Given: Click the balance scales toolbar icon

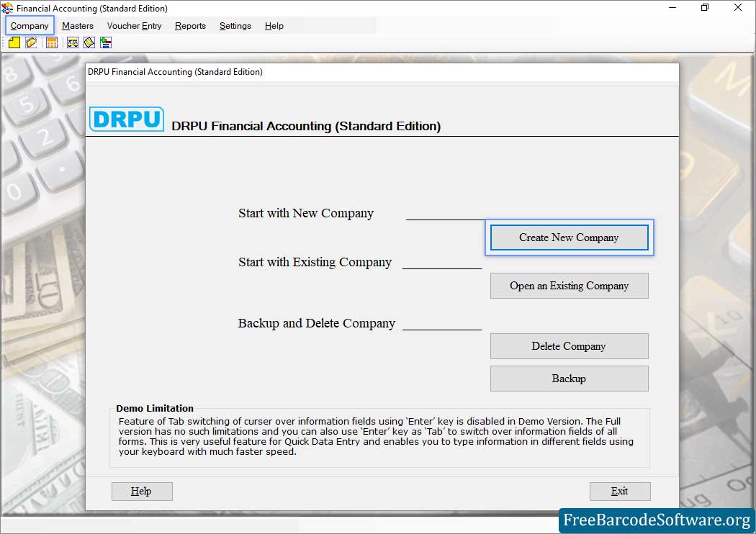Looking at the screenshot, I should [72, 43].
